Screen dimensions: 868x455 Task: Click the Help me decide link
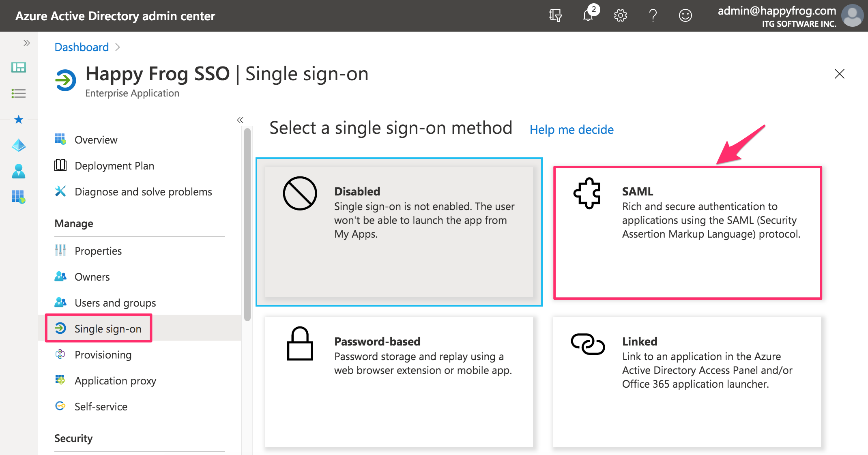coord(572,130)
